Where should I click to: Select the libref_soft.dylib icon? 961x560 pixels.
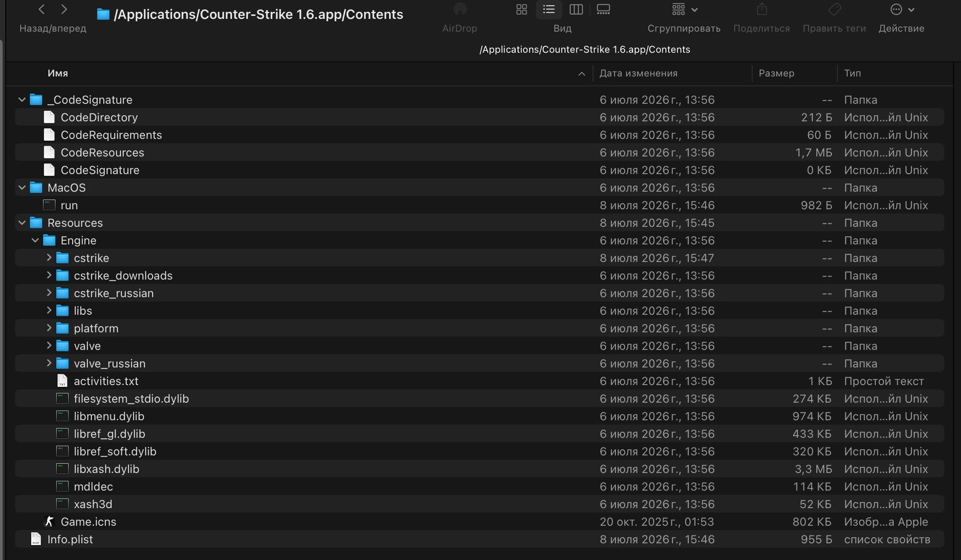62,451
